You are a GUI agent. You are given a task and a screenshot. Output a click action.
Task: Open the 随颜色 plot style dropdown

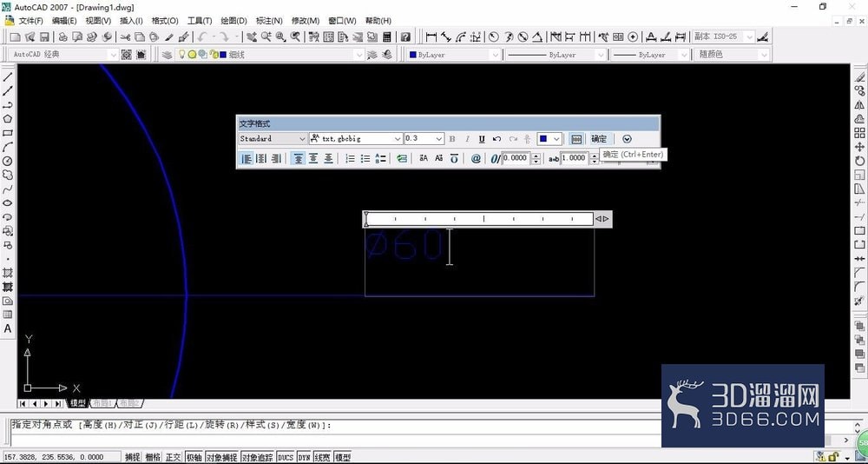(x=732, y=55)
